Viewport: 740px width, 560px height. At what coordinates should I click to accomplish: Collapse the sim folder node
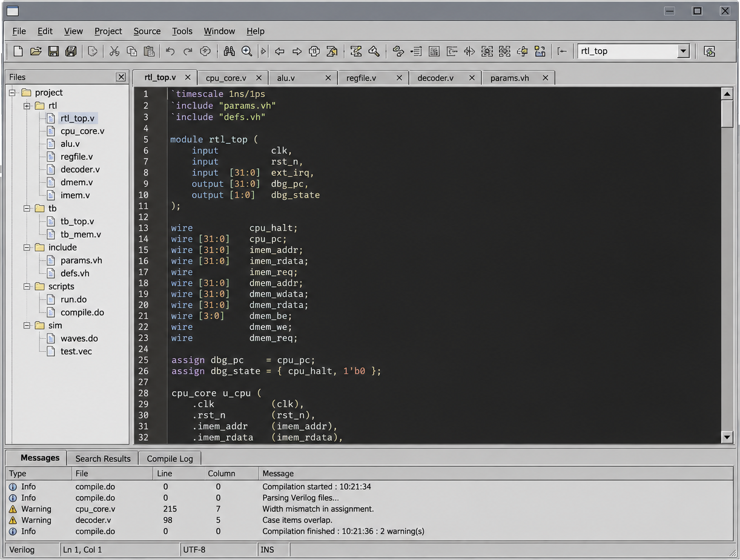[27, 326]
